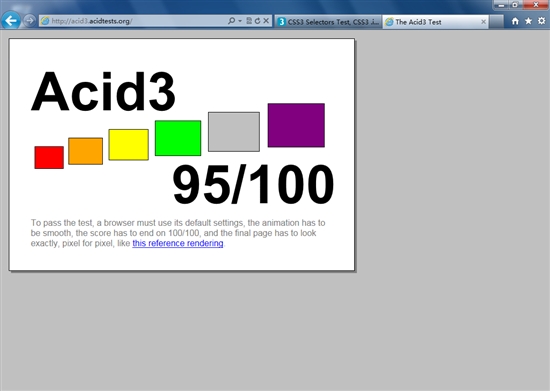The height and width of the screenshot is (391, 550).
Task: Open the address bar dropdown arrow
Action: pos(240,21)
